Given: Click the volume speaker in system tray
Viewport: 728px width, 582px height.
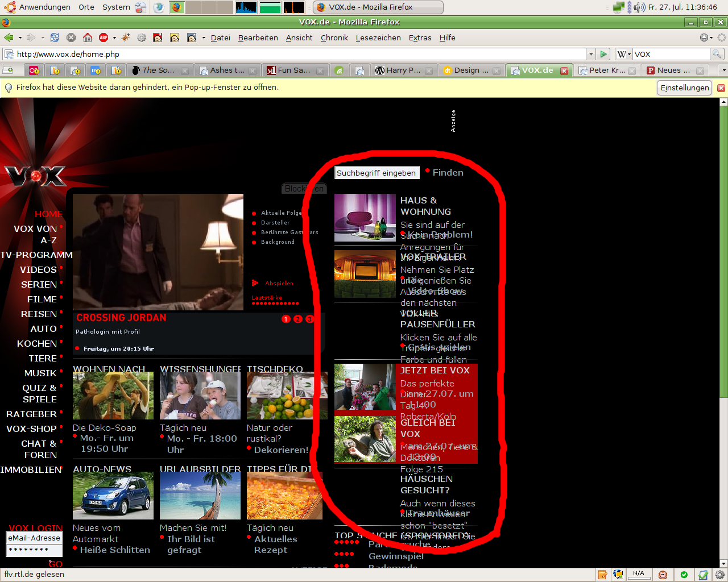Looking at the screenshot, I should (639, 7).
